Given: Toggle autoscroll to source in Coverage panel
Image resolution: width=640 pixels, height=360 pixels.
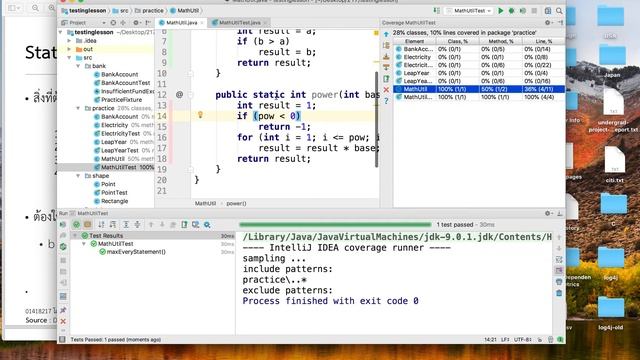Looking at the screenshot, I should 386,57.
